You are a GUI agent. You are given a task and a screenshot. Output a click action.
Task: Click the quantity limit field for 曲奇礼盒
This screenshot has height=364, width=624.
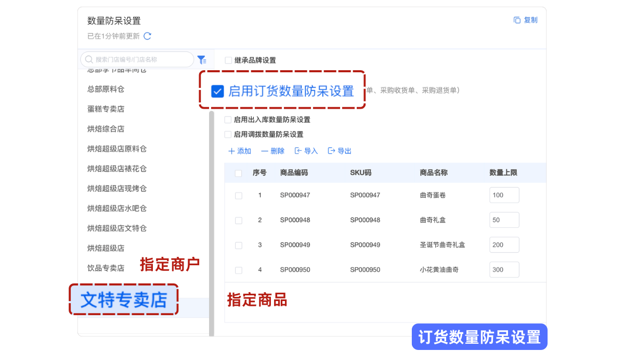click(x=504, y=220)
